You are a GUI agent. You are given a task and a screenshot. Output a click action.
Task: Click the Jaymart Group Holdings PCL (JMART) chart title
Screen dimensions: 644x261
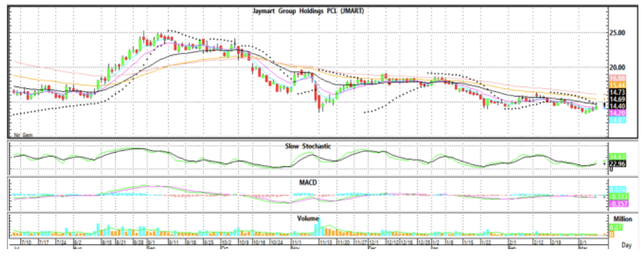[308, 12]
